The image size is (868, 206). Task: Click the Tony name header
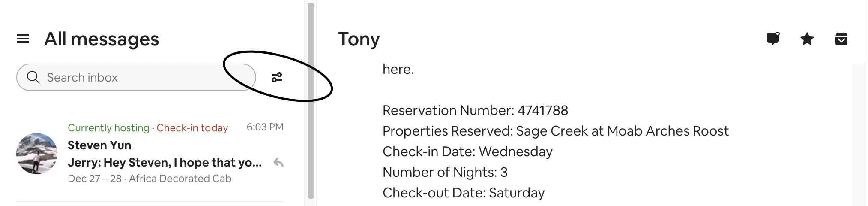tap(359, 39)
